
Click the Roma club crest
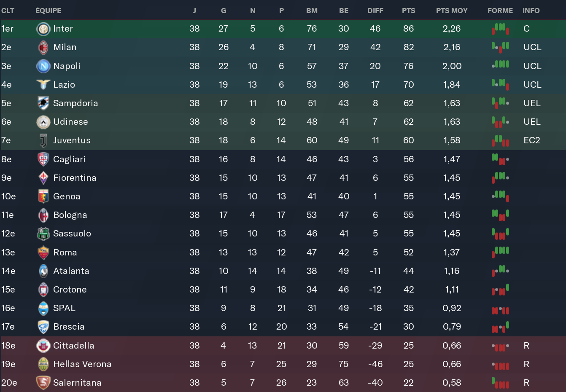43,252
